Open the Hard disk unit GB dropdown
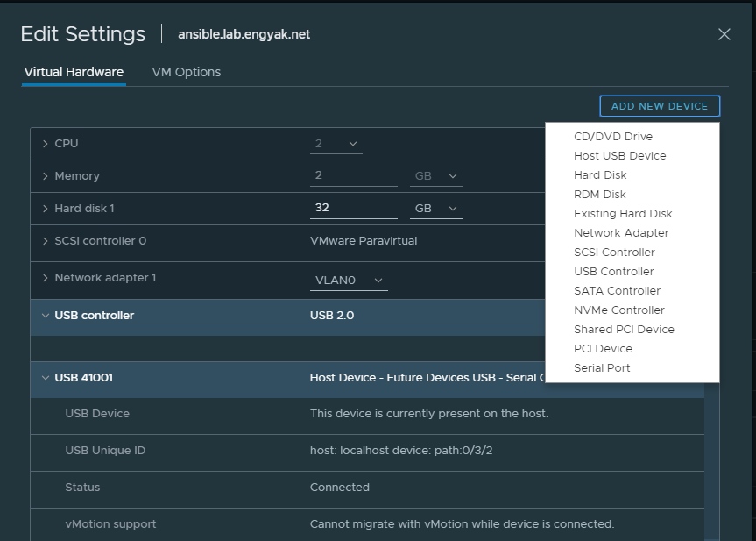The image size is (756, 541). (x=435, y=209)
